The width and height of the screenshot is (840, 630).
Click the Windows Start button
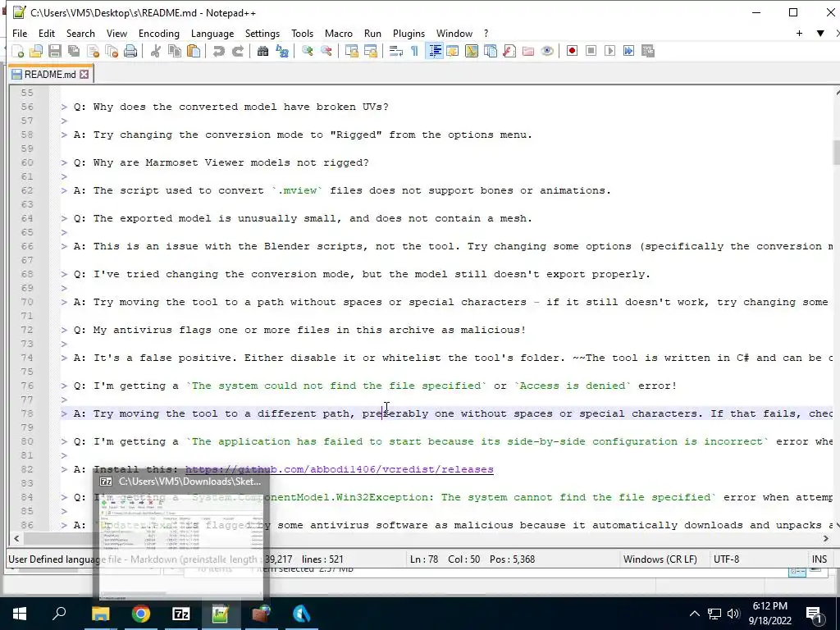(20, 614)
